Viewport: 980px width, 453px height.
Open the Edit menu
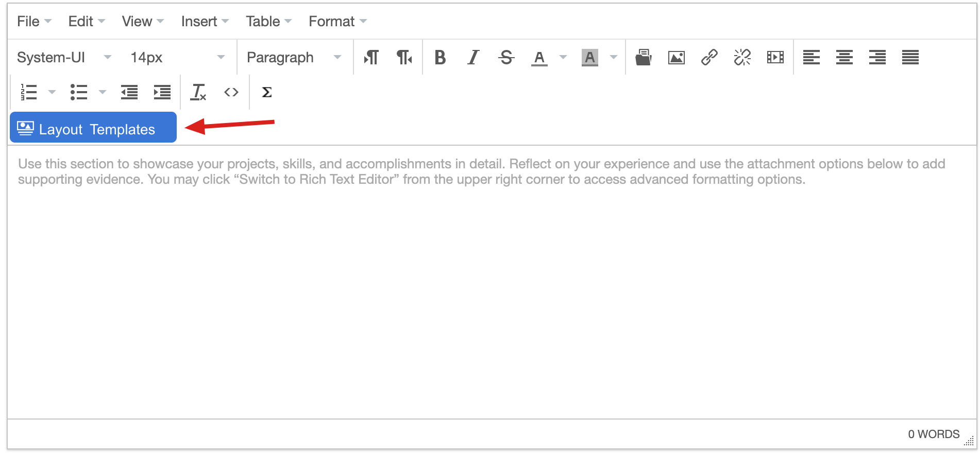(87, 22)
